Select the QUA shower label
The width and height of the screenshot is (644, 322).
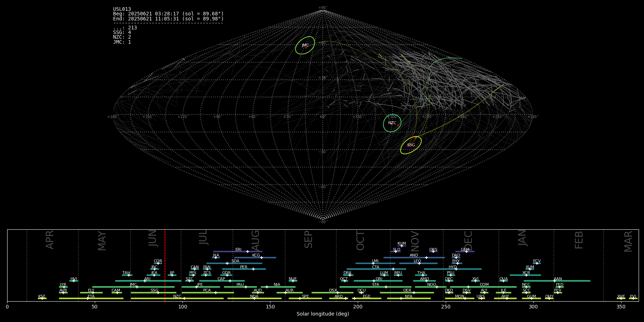pos(503,279)
